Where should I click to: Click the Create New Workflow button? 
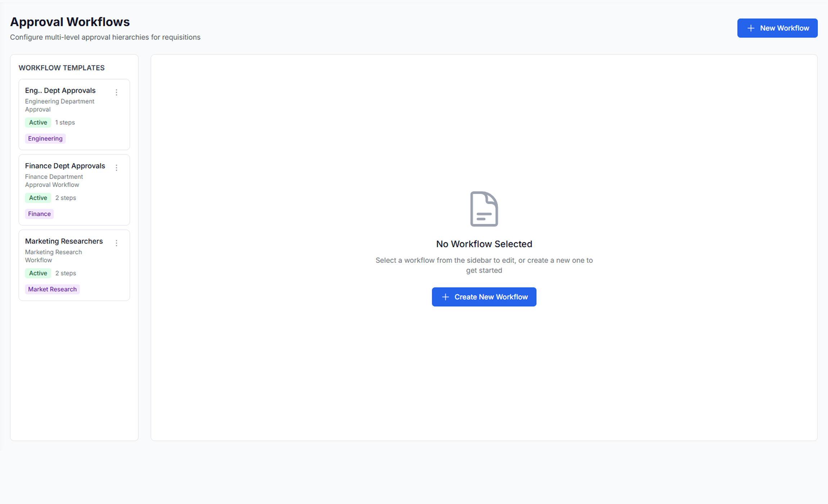(x=484, y=297)
